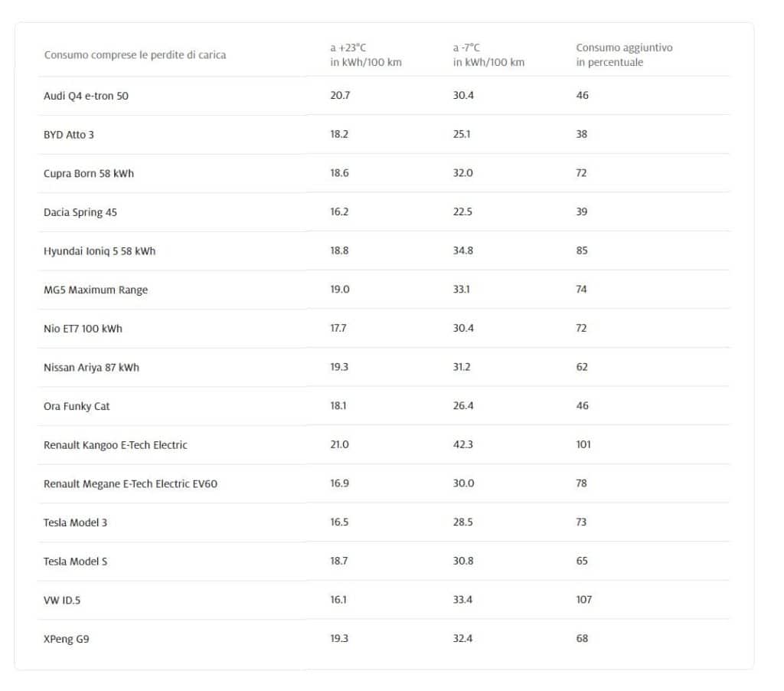This screenshot has height=691, width=784.
Task: Select the Ora Funky Cat entry
Action: tap(77, 406)
